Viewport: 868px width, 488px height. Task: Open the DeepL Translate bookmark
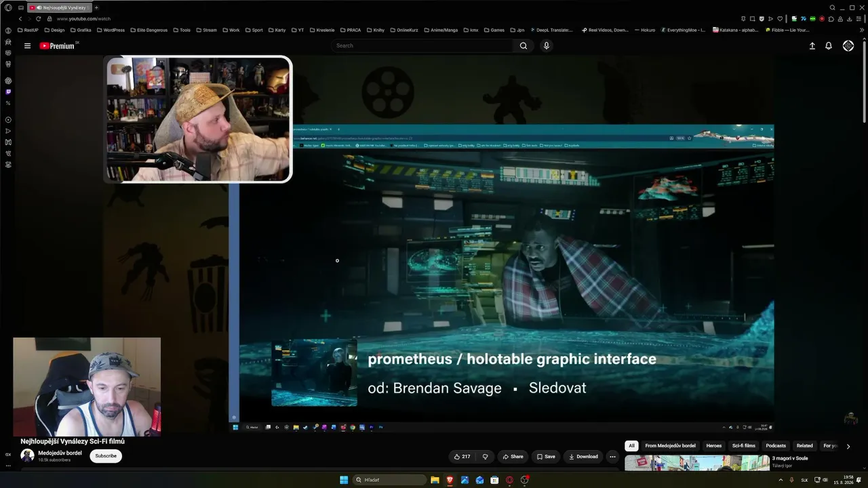click(551, 30)
